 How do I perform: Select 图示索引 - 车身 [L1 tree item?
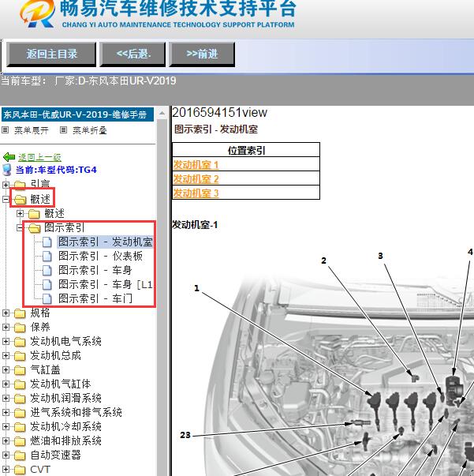[105, 284]
